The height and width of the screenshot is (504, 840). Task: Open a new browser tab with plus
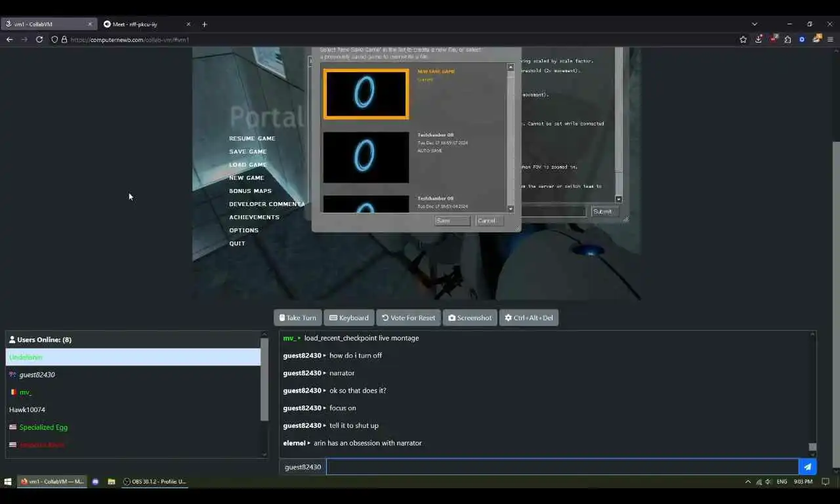204,24
